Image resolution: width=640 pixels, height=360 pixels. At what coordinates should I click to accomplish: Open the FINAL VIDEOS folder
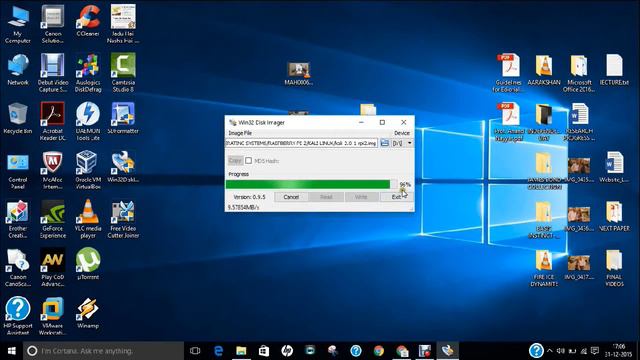[614, 268]
